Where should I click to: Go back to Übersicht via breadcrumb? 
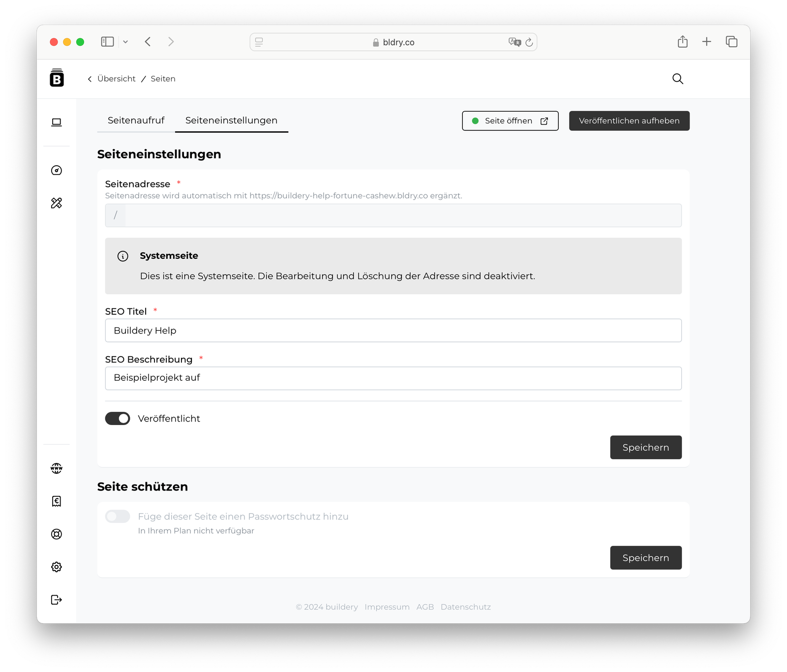click(x=116, y=79)
